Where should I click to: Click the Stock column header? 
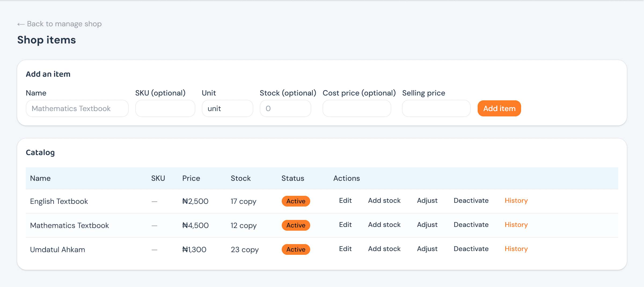[241, 178]
